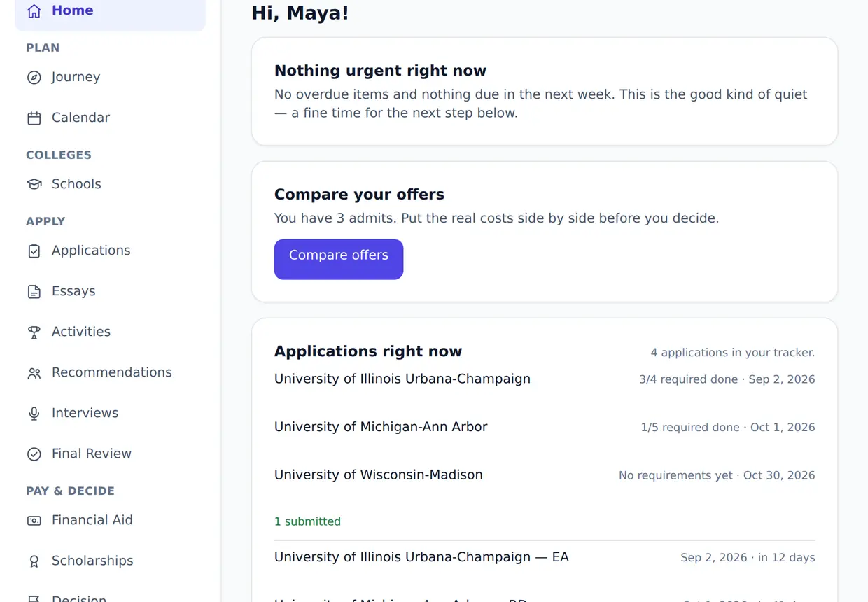Open University of Wisconsin-Madison application row
Screen dimensions: 868x602
click(545, 475)
